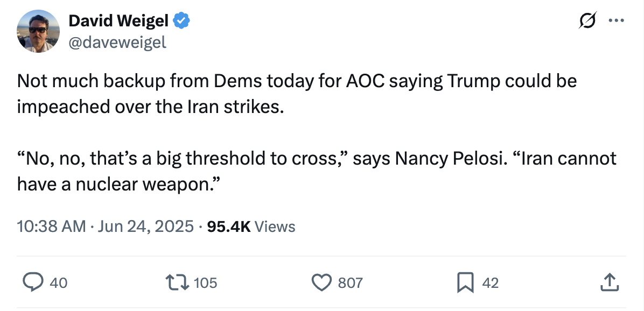Bookmark the tweet with the bookmark icon
Image resolution: width=644 pixels, height=311 pixels.
(464, 282)
